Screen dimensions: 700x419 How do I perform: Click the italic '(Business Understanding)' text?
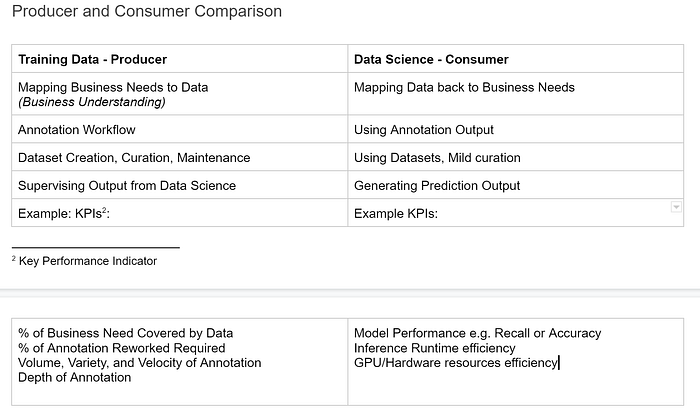click(x=92, y=102)
